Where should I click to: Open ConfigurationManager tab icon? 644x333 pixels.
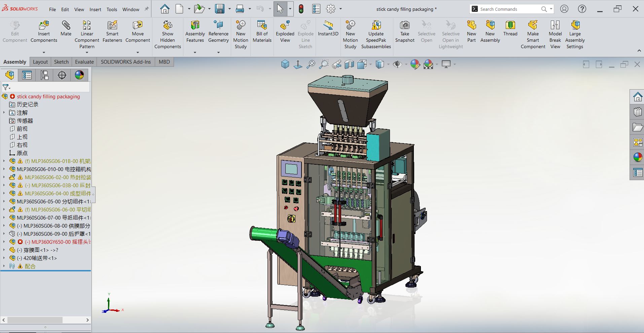pyautogui.click(x=44, y=75)
